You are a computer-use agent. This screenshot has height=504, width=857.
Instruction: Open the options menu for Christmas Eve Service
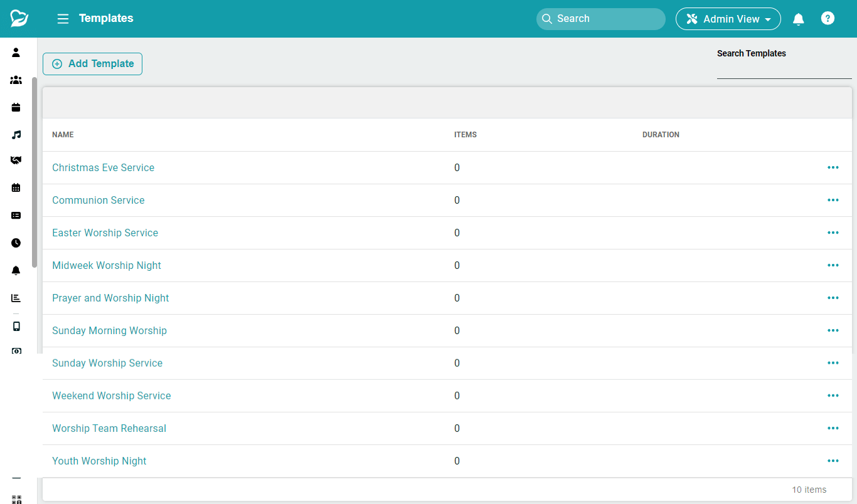coord(833,167)
